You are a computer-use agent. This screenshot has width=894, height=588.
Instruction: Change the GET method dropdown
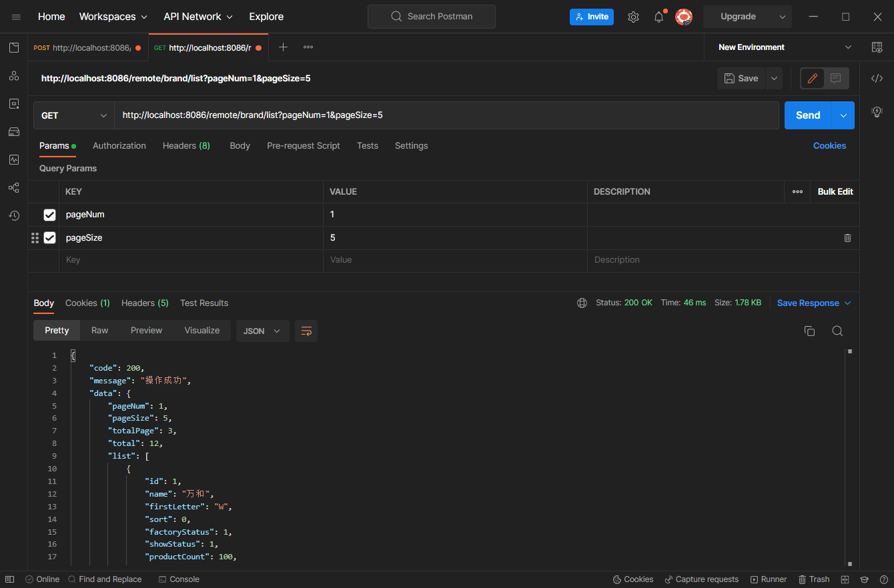[x=73, y=115]
